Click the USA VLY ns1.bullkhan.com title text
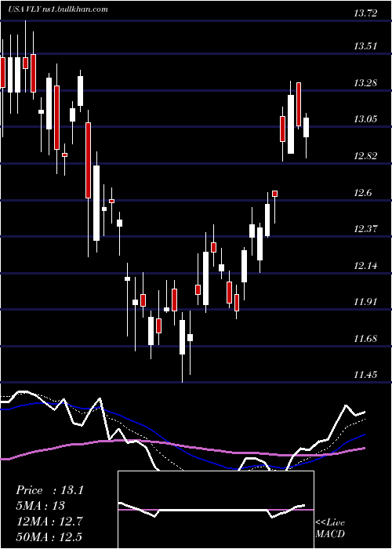Image resolution: width=392 pixels, height=549 pixels. pos(58,9)
